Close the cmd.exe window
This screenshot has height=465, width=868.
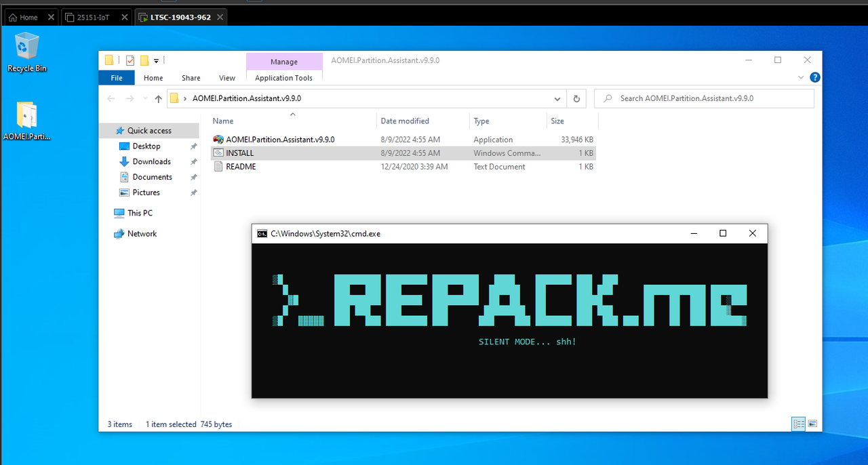click(753, 233)
